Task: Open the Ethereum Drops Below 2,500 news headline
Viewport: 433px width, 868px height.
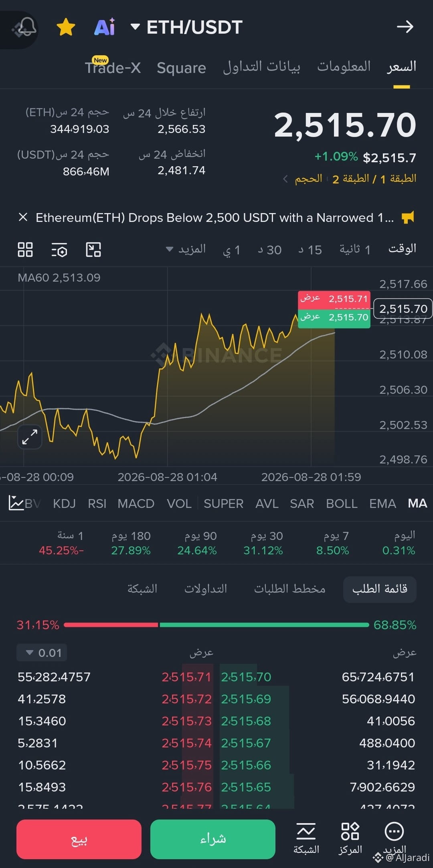Action: tap(214, 218)
